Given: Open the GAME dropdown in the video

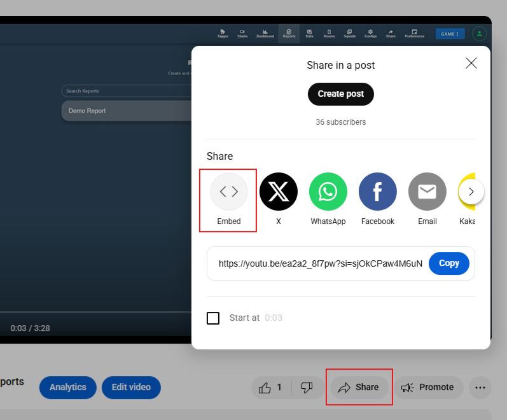Looking at the screenshot, I should click(450, 34).
